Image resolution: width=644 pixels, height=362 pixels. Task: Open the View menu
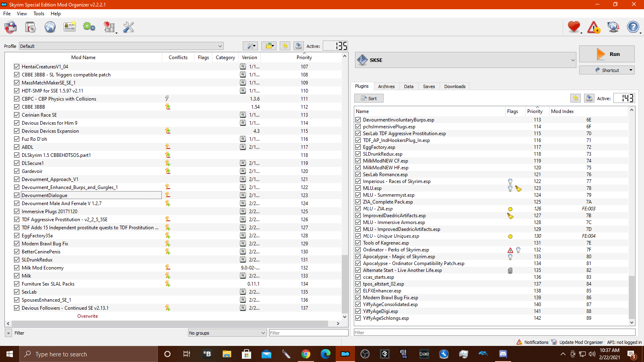(x=22, y=13)
